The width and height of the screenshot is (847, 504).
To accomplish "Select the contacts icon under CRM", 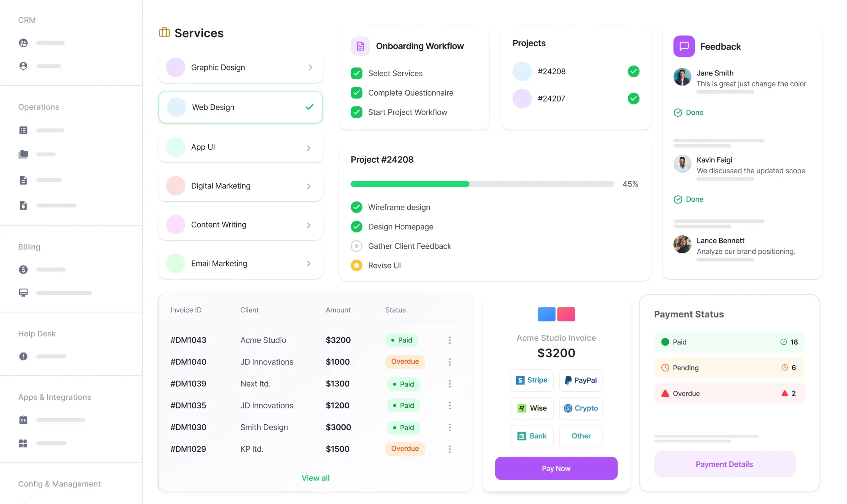I will pyautogui.click(x=23, y=43).
